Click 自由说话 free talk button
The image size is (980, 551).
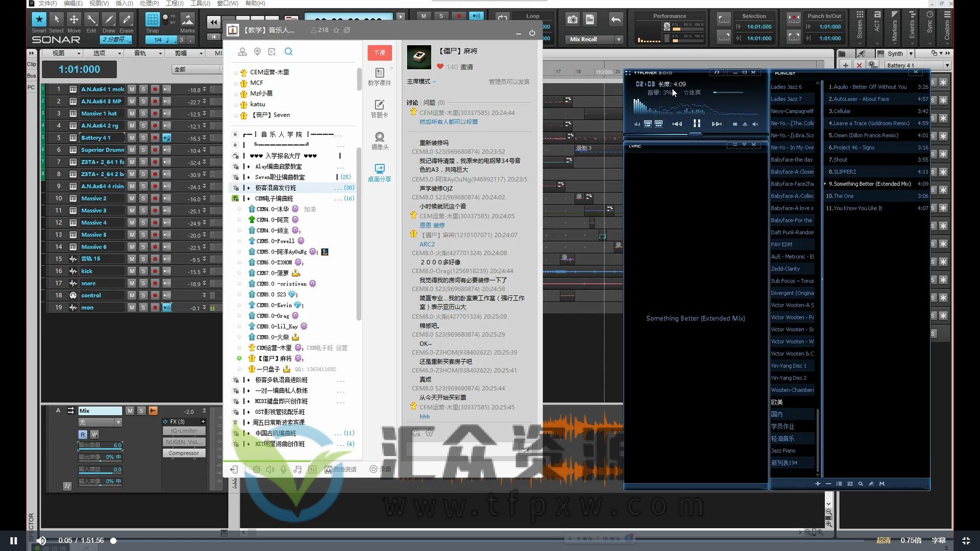tap(341, 469)
